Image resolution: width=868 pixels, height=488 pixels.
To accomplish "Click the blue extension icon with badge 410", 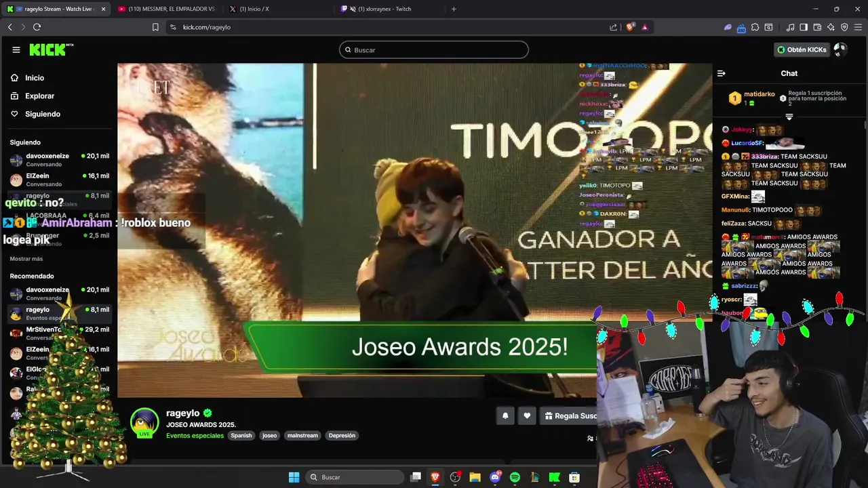I will (741, 28).
